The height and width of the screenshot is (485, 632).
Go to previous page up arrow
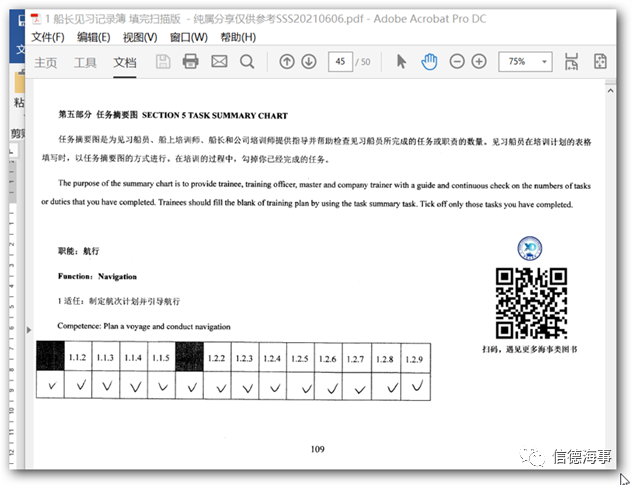pos(287,62)
